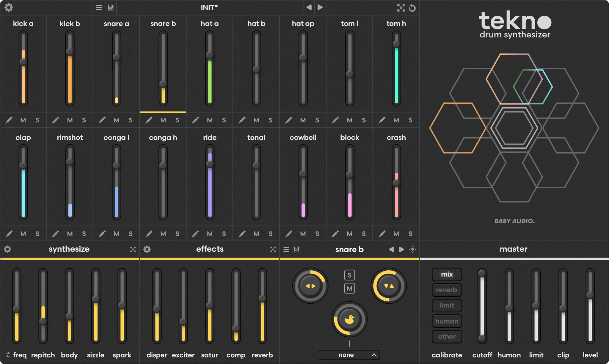Image resolution: width=609 pixels, height=364 pixels.
Task: Click the next preset arrow
Action: 320,7
